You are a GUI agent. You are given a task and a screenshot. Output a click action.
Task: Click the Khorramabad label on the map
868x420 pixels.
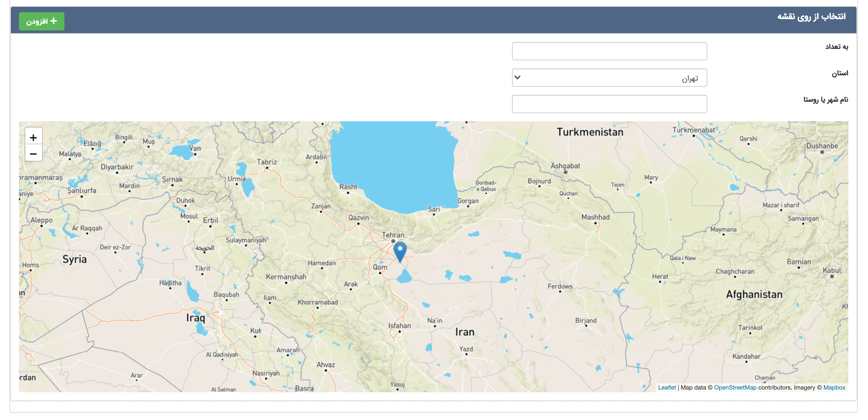click(318, 302)
